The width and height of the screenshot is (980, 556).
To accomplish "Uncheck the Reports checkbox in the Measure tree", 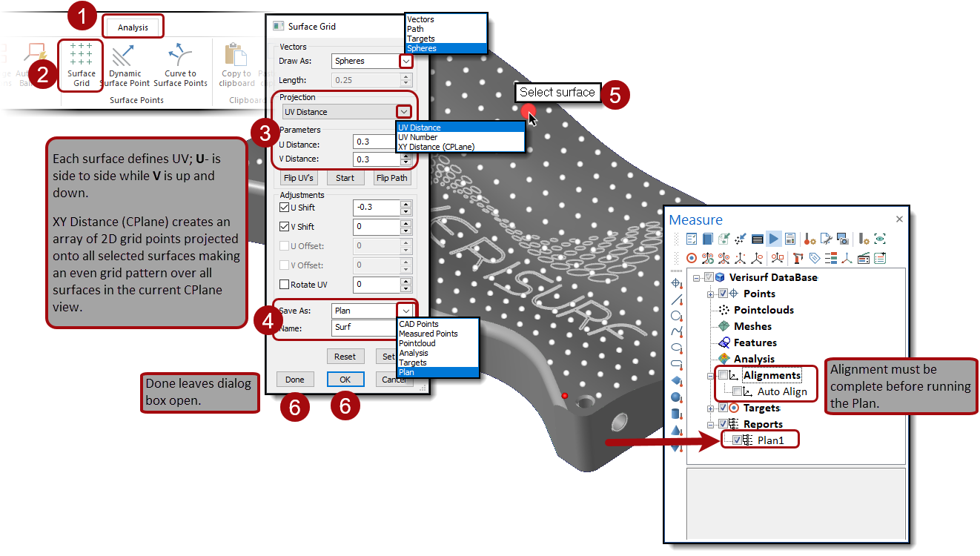I will (x=723, y=424).
